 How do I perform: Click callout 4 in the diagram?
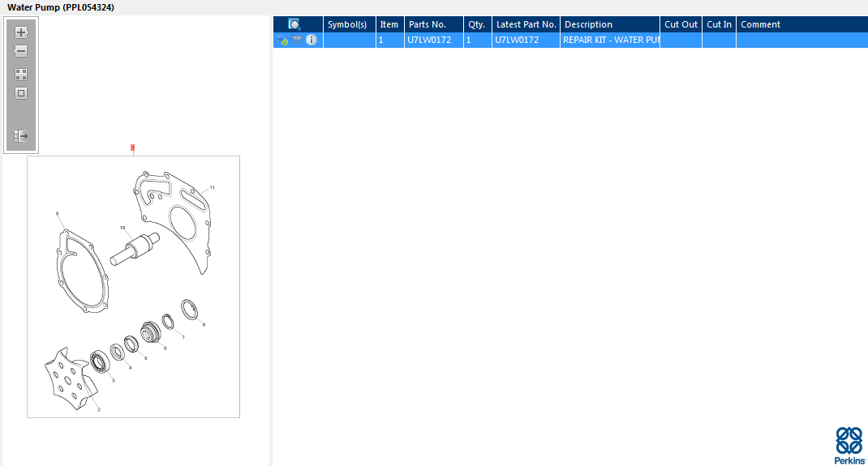pyautogui.click(x=130, y=368)
